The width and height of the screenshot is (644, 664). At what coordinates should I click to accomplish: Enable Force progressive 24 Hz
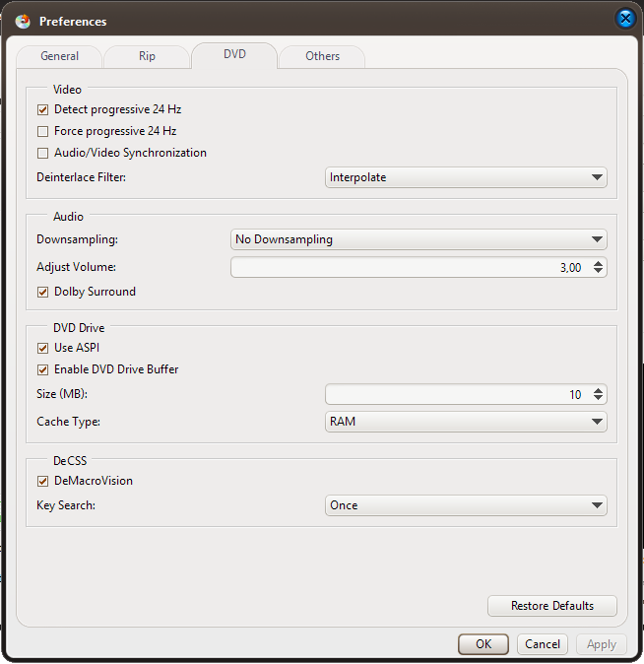click(x=42, y=131)
